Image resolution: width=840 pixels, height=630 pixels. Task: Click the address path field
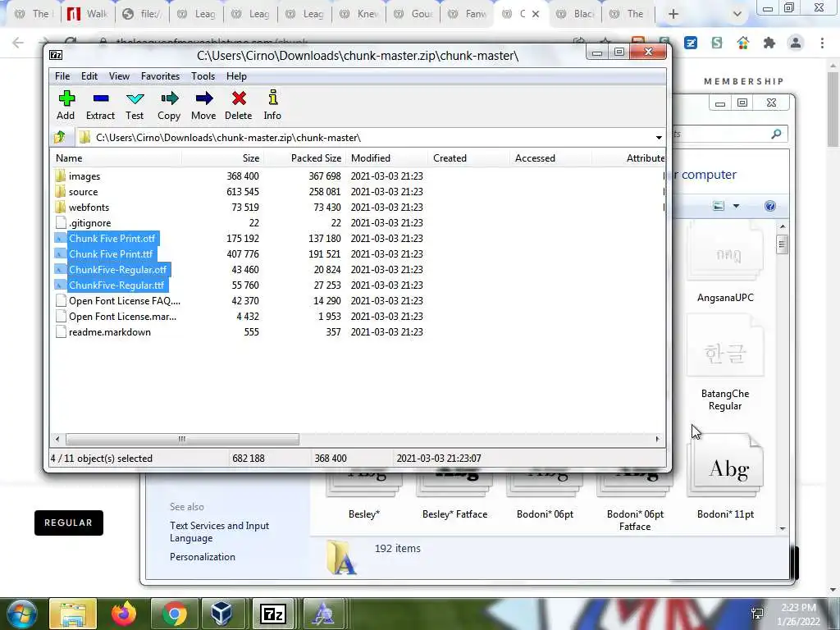click(x=364, y=138)
